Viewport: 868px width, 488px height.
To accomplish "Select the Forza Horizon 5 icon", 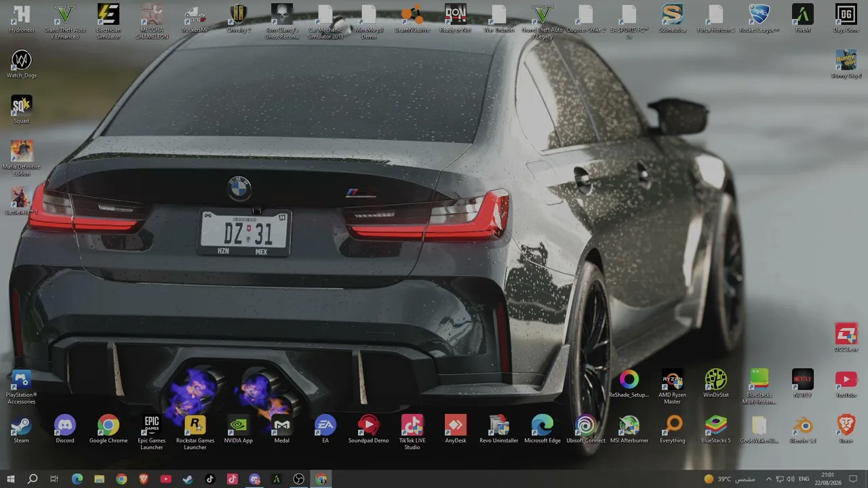I will tap(716, 19).
